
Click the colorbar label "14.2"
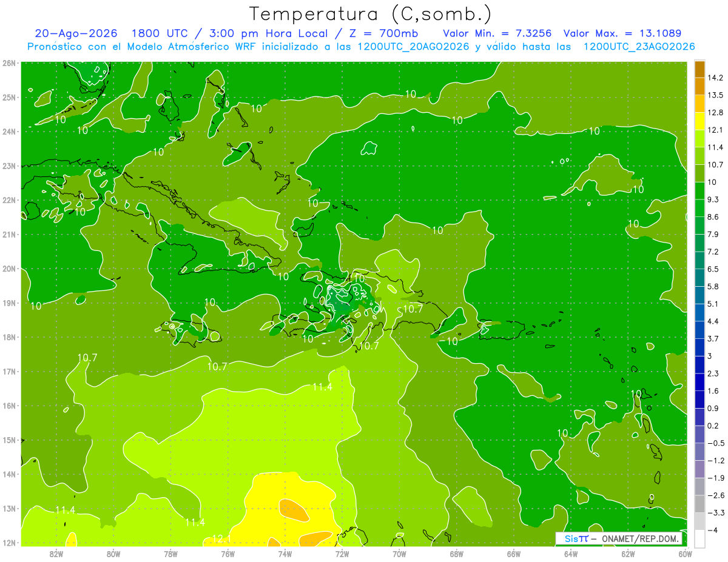click(x=716, y=78)
